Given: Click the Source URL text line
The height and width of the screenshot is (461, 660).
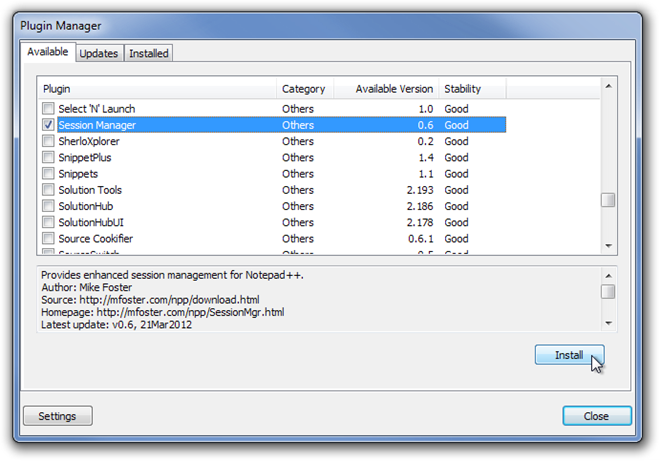Looking at the screenshot, I should 150,300.
